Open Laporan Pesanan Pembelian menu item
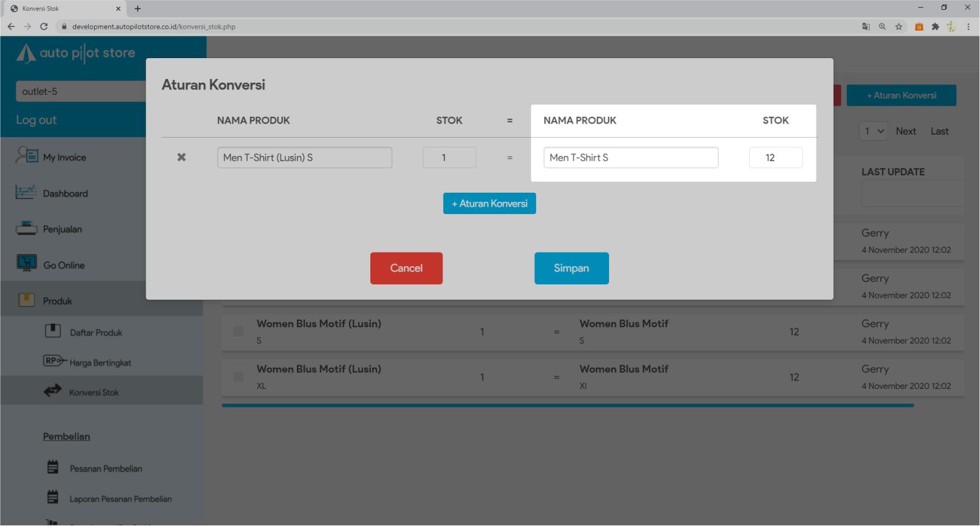This screenshot has height=526, width=980. (120, 499)
